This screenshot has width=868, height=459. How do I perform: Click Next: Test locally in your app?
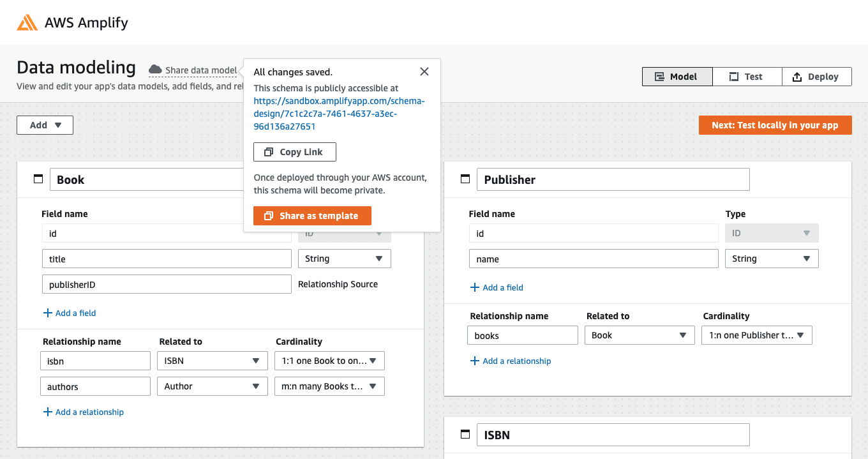point(775,125)
